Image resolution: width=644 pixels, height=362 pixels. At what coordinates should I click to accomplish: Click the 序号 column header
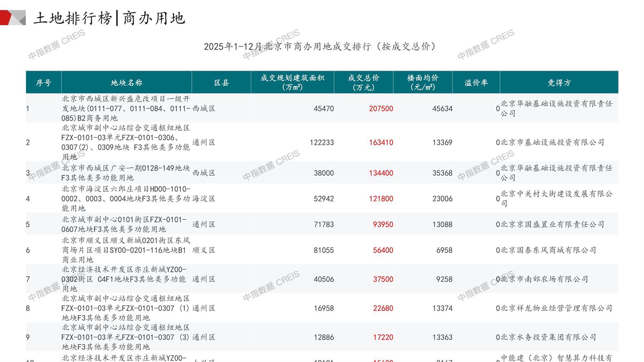pos(43,83)
